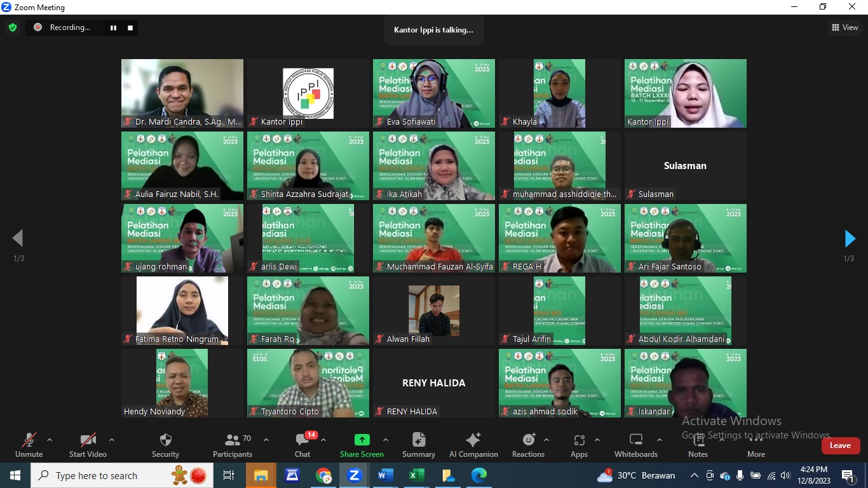Click the name label Ika Atikah
This screenshot has width=868, height=488.
404,194
